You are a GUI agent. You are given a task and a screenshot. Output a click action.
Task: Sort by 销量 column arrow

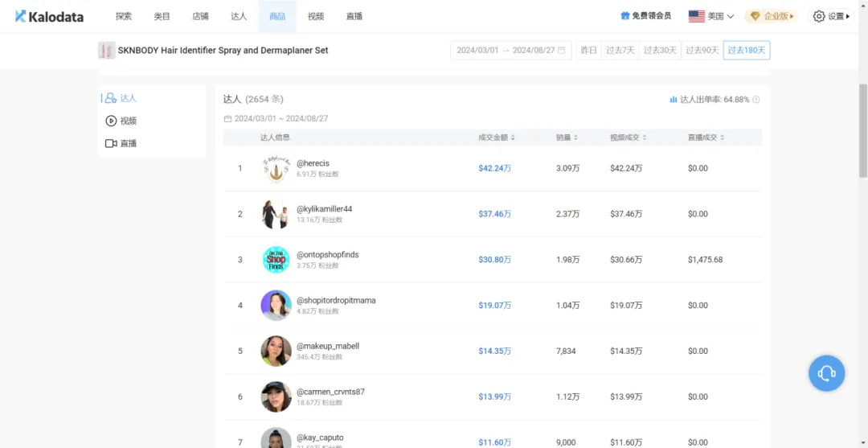pyautogui.click(x=575, y=138)
